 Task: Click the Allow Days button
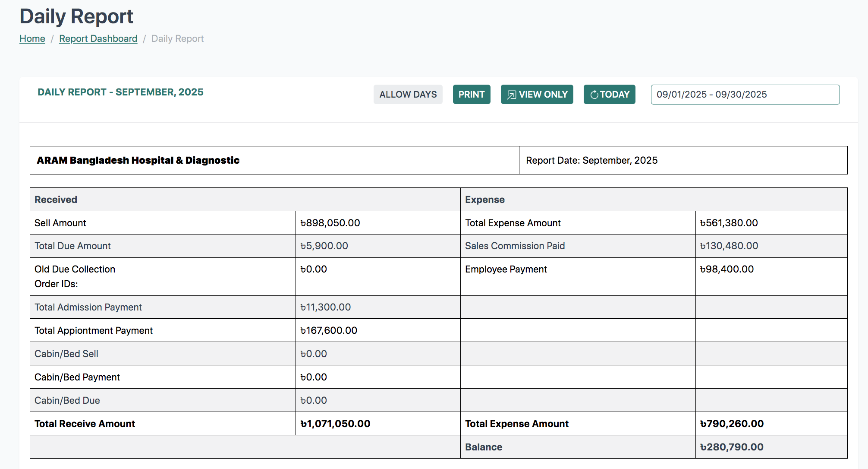408,95
